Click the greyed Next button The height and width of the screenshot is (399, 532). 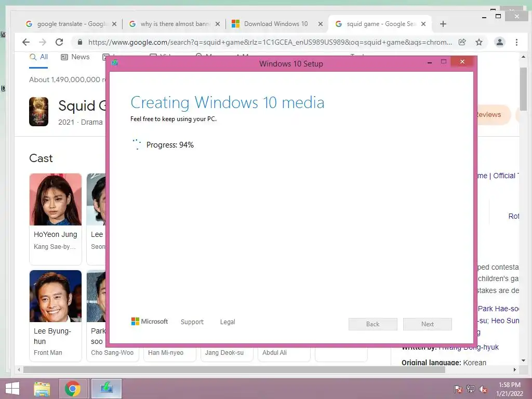tap(427, 324)
